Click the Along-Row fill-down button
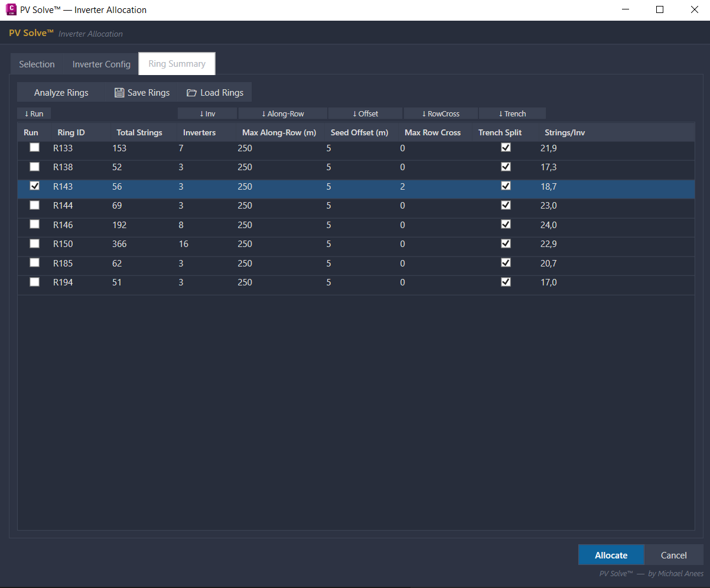This screenshot has height=588, width=710. tap(282, 113)
